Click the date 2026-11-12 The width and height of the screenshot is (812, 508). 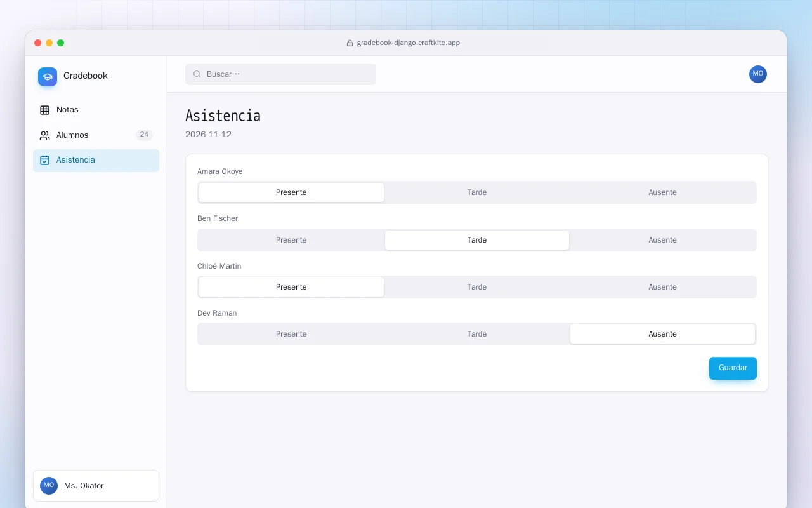(x=208, y=135)
